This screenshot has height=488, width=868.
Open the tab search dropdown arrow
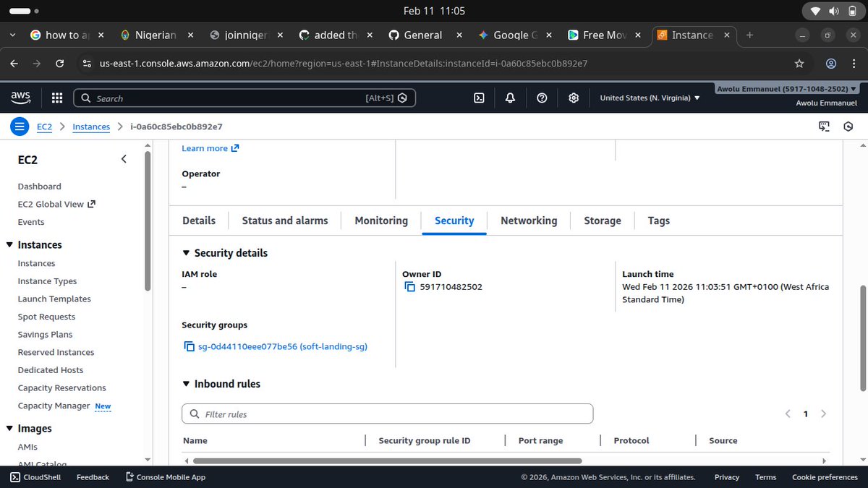coord(13,35)
